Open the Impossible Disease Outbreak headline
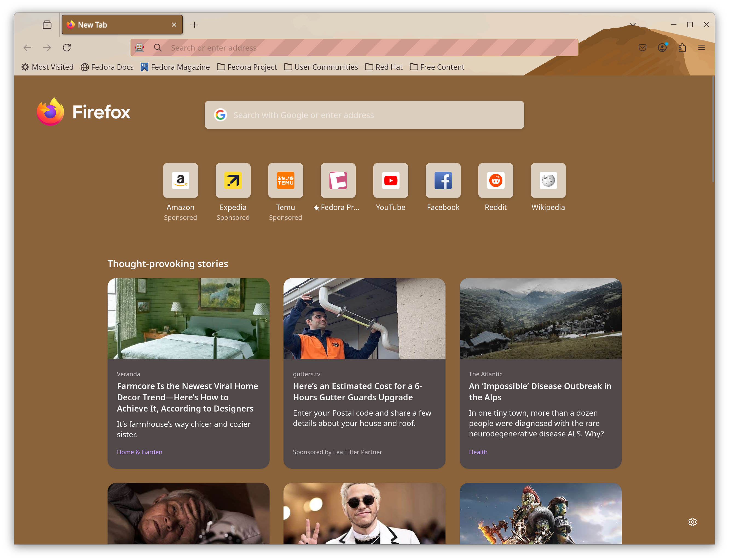 (540, 392)
